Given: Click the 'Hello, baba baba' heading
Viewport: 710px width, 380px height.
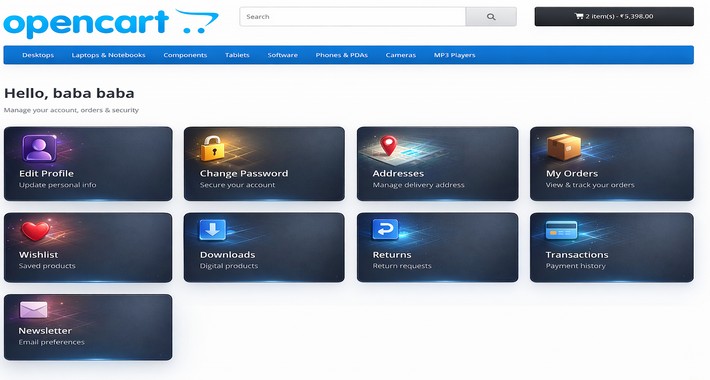Looking at the screenshot, I should [x=69, y=93].
